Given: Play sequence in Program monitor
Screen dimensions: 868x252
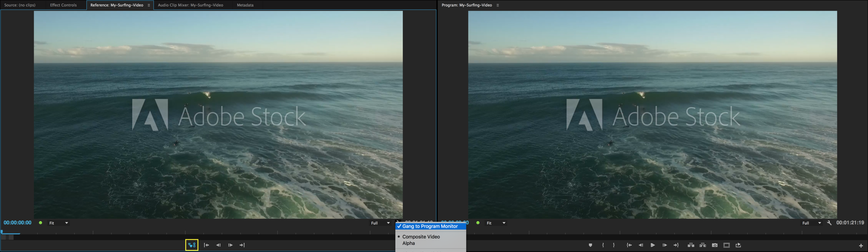Looking at the screenshot, I should (x=652, y=245).
